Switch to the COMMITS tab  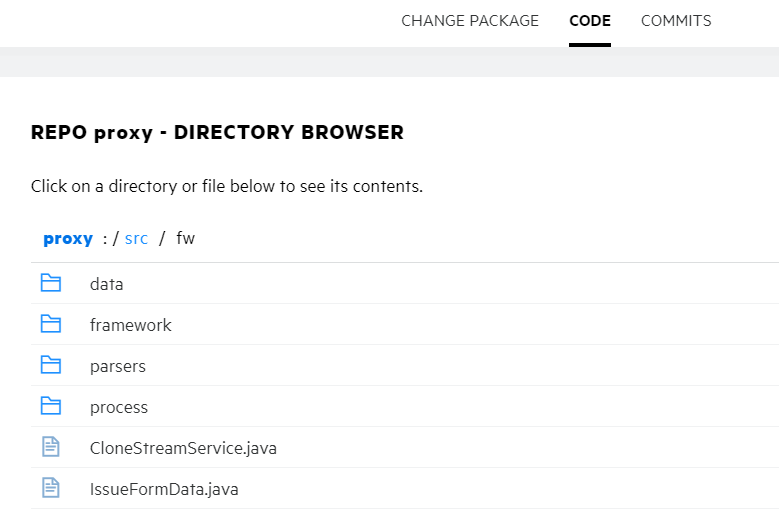(676, 21)
